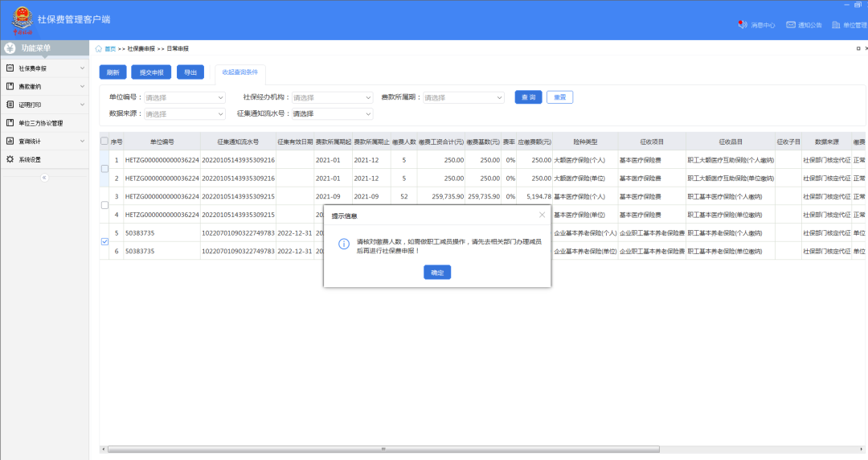This screenshot has height=460, width=868.
Task: Open 消息中心 speaker icon in header
Action: (x=742, y=25)
